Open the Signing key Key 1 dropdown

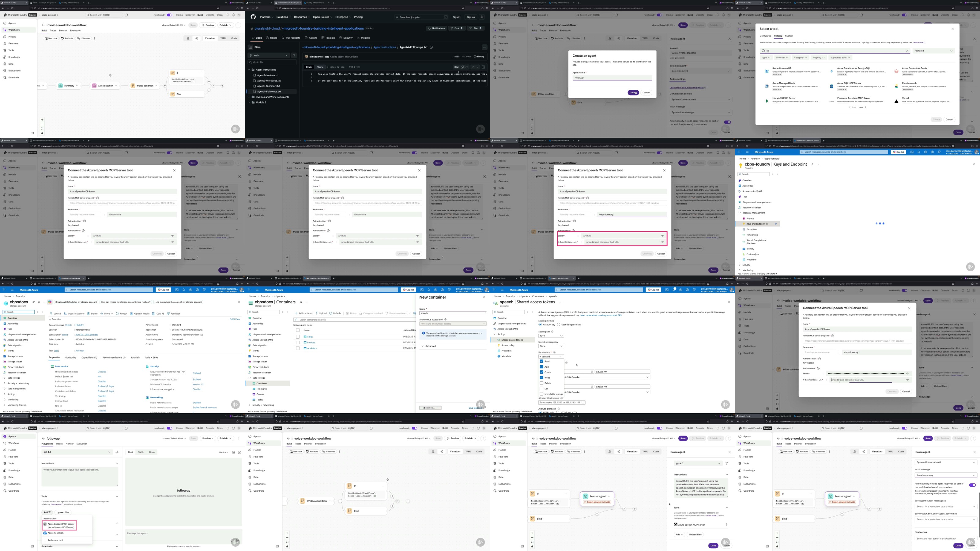click(x=551, y=336)
